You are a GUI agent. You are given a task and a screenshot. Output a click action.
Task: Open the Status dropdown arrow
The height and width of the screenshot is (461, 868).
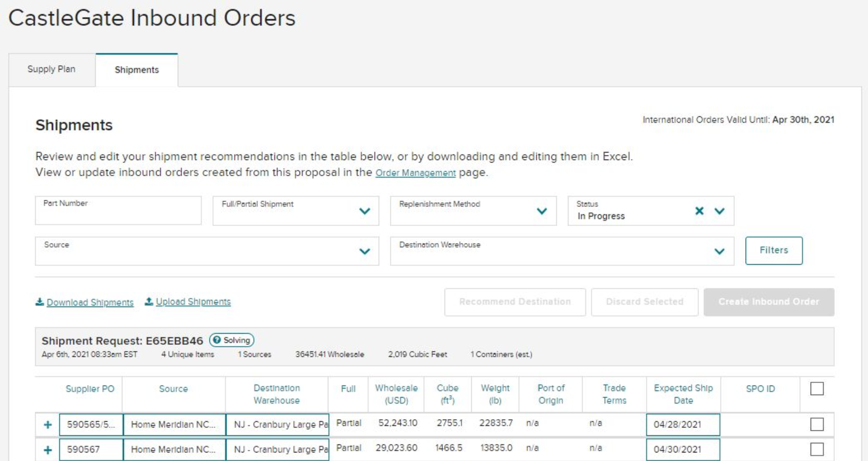pyautogui.click(x=719, y=211)
